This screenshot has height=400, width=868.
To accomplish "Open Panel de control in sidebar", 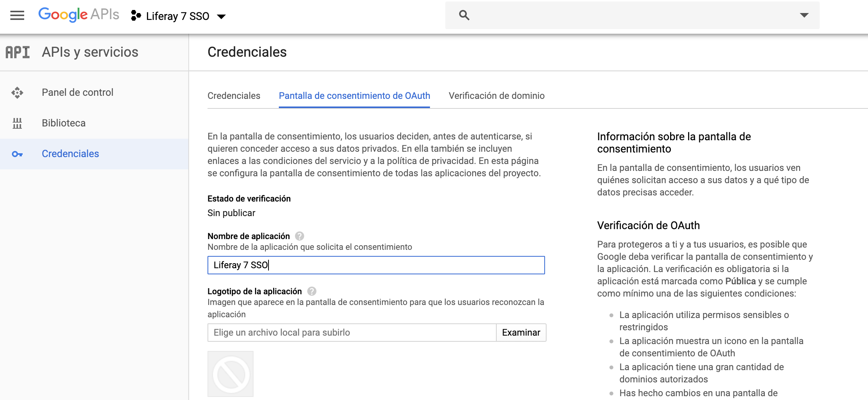I will (94, 92).
